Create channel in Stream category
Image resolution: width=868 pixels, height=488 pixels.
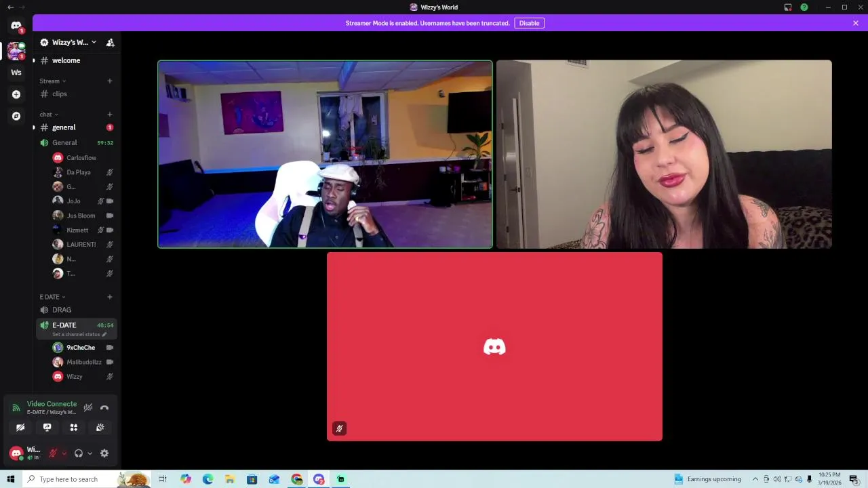(x=110, y=81)
